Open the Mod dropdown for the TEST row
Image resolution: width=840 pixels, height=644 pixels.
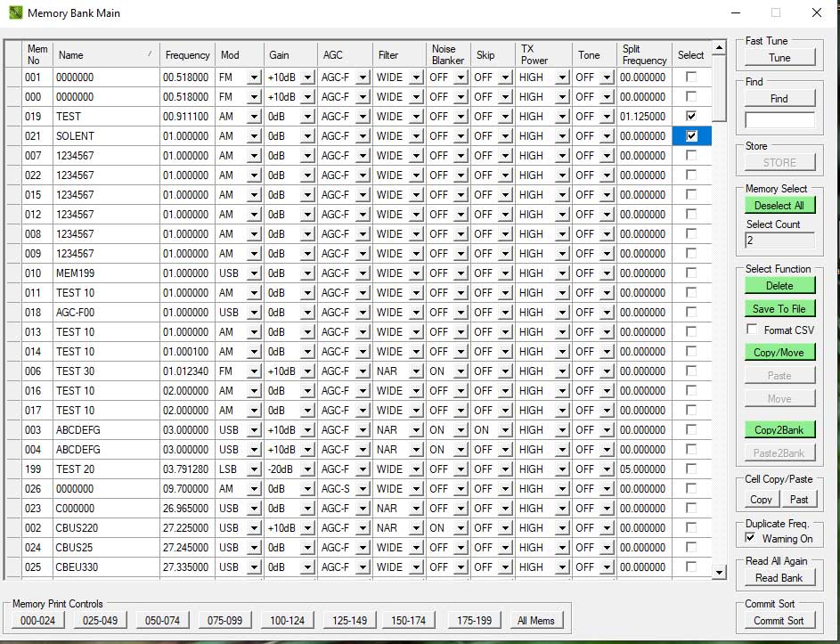252,116
